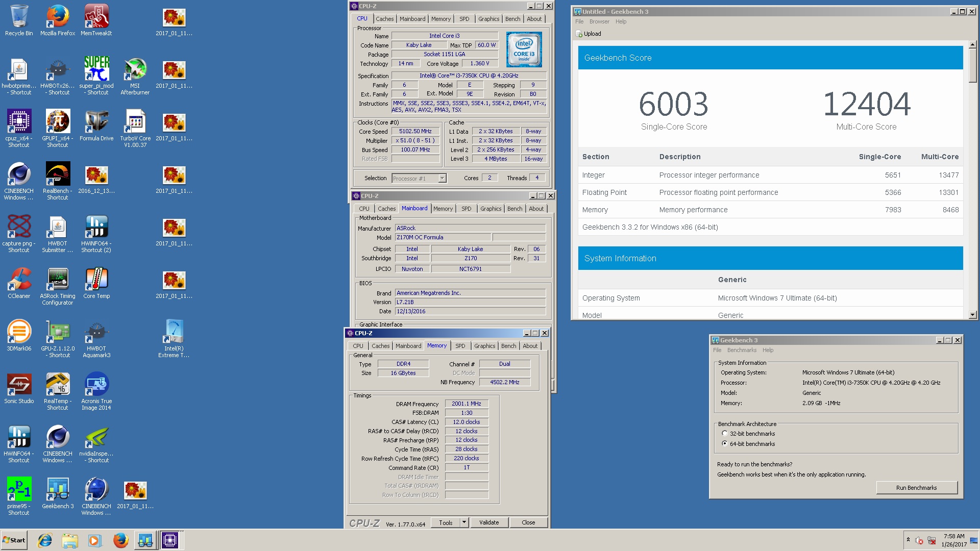Click the Geekbench results scrollbar down arrow
Screen dimensions: 980x551
[972, 316]
